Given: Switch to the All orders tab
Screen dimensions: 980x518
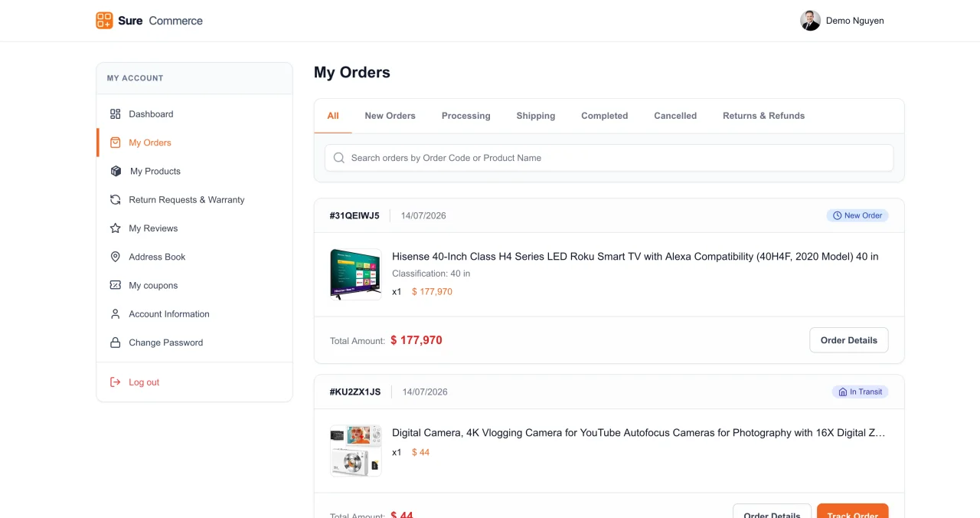Looking at the screenshot, I should [x=333, y=116].
